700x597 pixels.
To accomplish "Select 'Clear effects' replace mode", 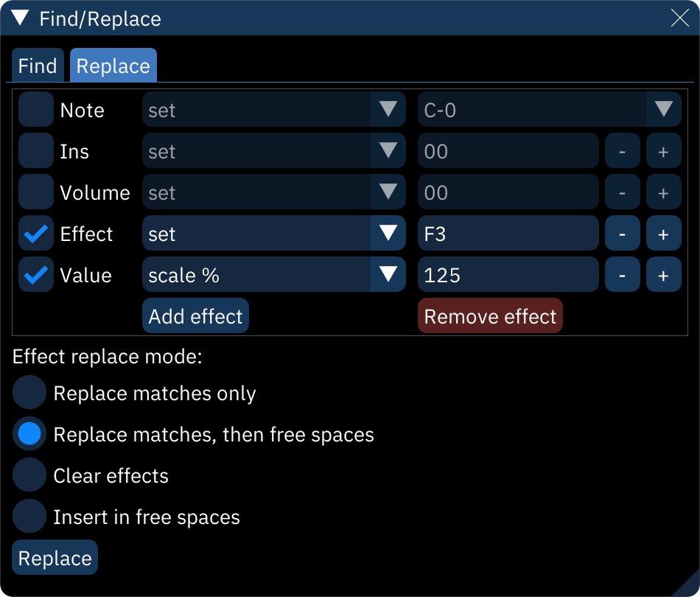I will tap(29, 475).
